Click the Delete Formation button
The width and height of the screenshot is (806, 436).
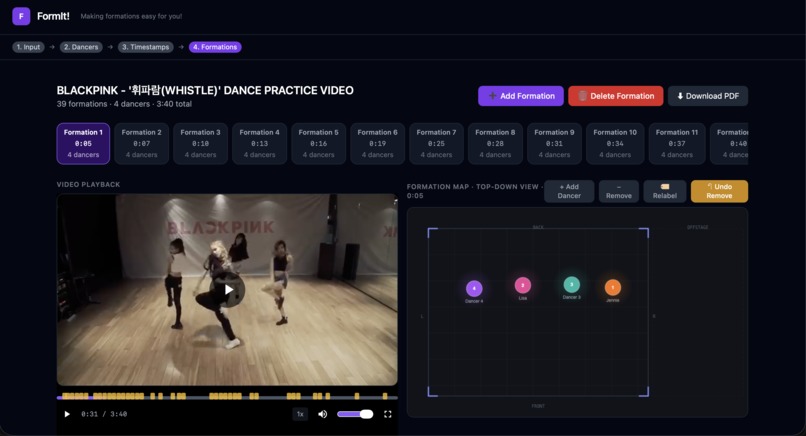[x=616, y=96]
